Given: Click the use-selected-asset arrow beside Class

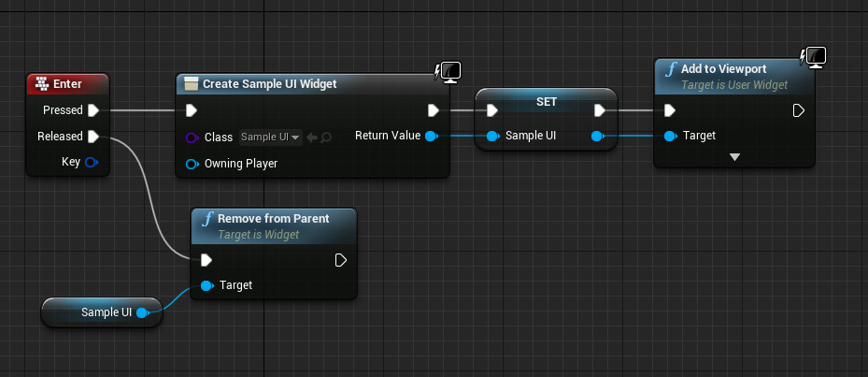Looking at the screenshot, I should 312,137.
